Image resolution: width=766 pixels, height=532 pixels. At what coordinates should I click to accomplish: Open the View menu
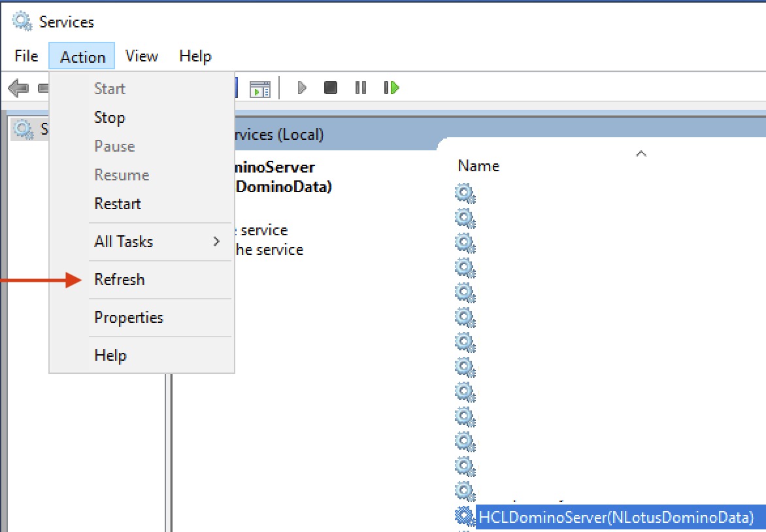click(x=142, y=56)
